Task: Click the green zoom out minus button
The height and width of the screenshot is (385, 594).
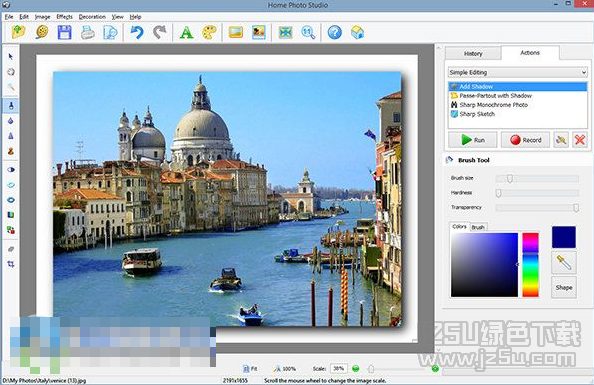Action: click(355, 368)
